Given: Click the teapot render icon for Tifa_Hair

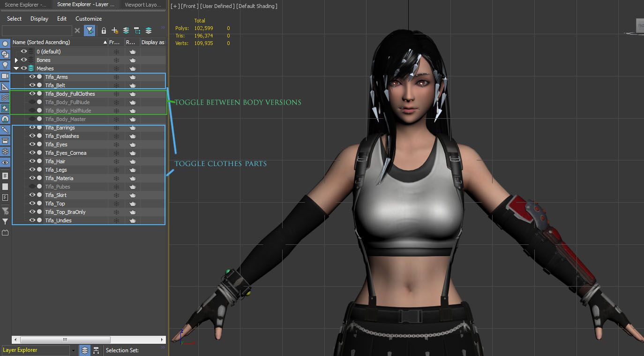Looking at the screenshot, I should [133, 161].
